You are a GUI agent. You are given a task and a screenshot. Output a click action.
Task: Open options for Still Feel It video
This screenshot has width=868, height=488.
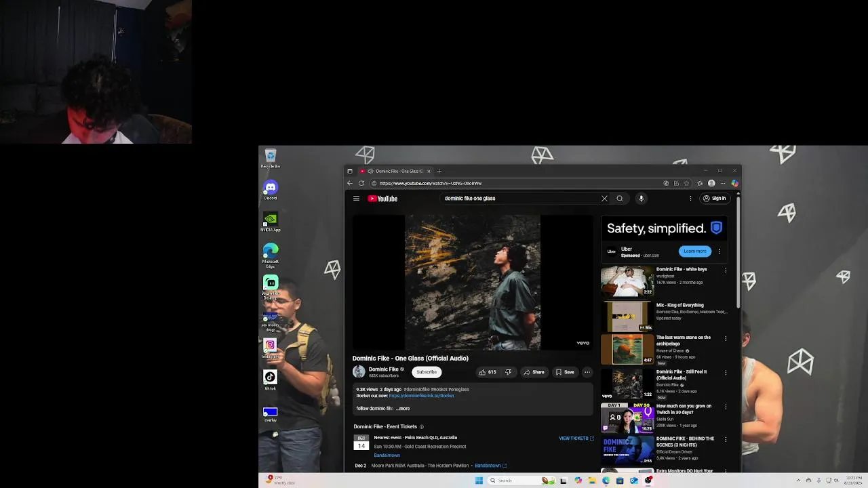click(726, 373)
